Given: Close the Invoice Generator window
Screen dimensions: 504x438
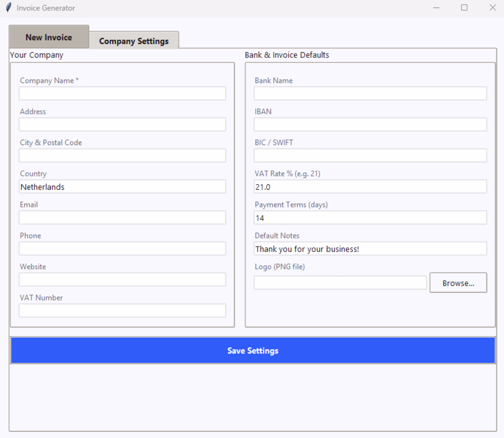Looking at the screenshot, I should click(492, 8).
